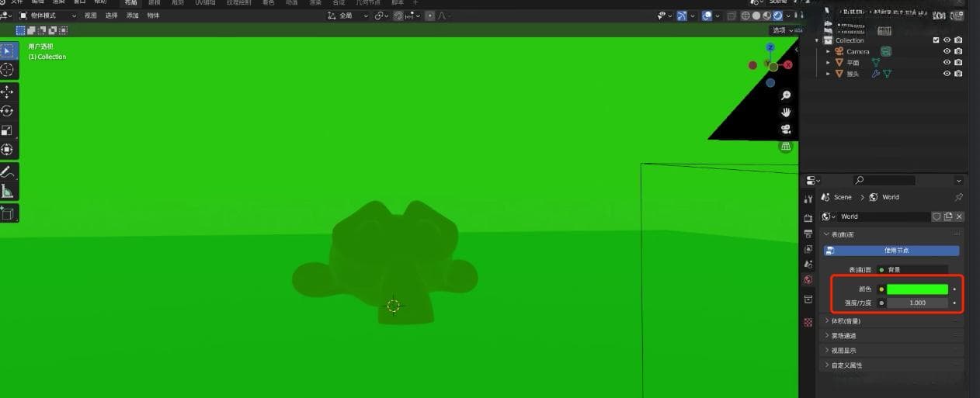The image size is (980, 398).
Task: Select the Measure ruler tool
Action: click(x=8, y=191)
